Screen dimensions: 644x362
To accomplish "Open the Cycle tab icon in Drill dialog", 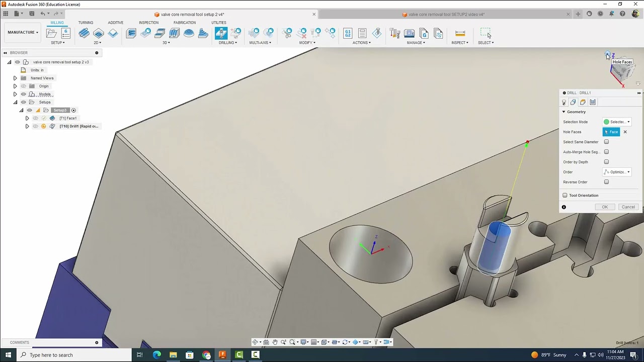I will (x=593, y=102).
